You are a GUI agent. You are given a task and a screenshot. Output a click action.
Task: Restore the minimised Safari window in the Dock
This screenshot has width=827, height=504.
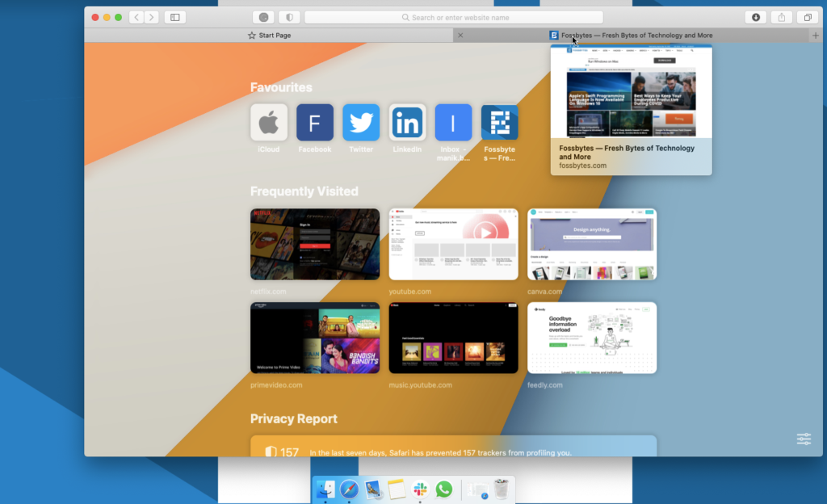pyautogui.click(x=477, y=489)
